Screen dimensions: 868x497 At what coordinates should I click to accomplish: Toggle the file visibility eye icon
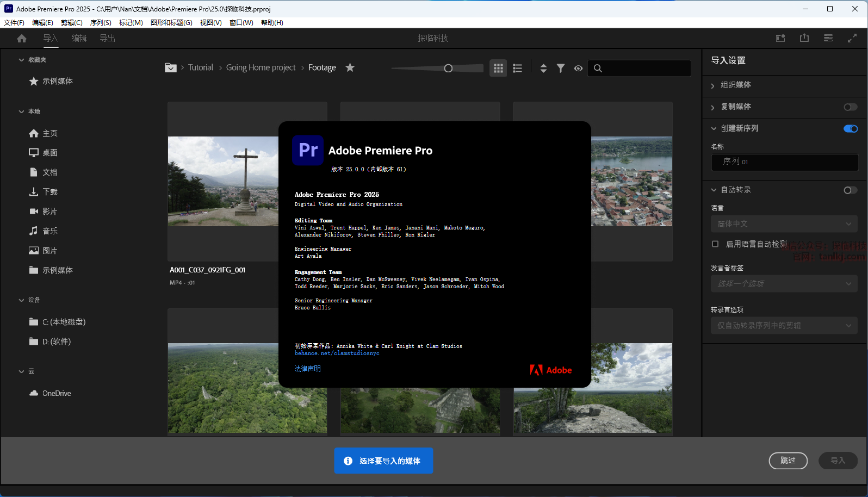(x=578, y=68)
